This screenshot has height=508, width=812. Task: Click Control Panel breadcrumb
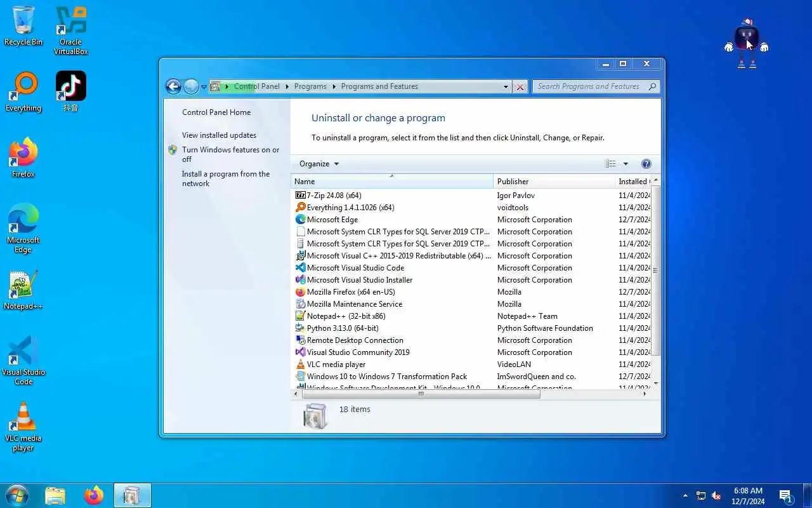(x=257, y=86)
